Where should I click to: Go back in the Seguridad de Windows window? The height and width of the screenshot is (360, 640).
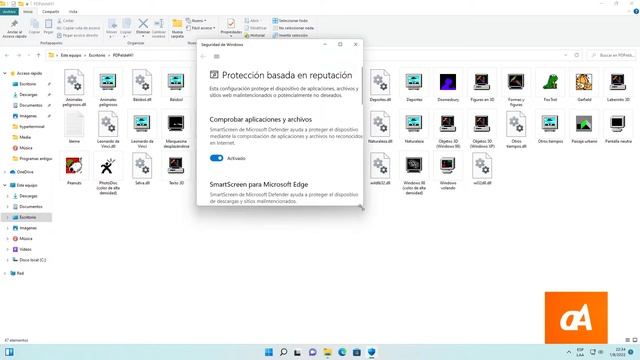(x=203, y=56)
